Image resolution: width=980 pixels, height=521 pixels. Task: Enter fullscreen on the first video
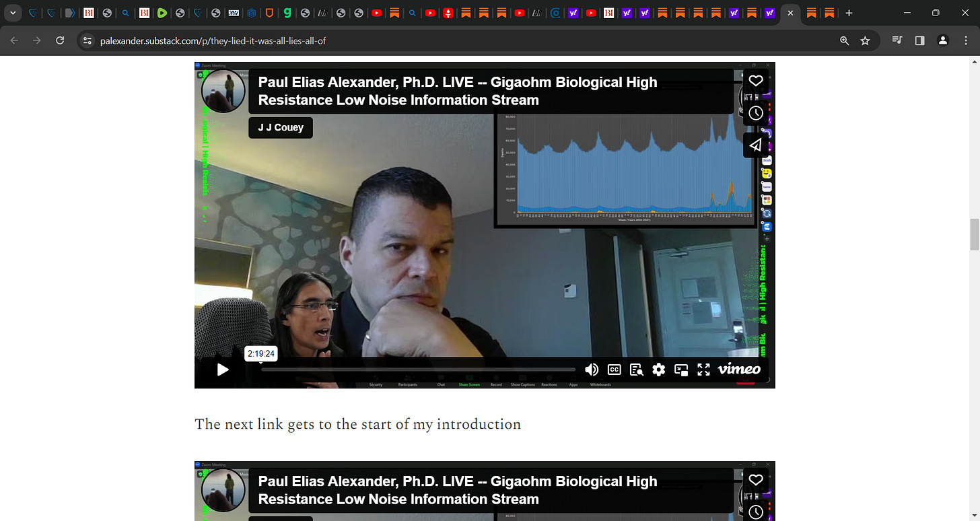[x=703, y=370]
